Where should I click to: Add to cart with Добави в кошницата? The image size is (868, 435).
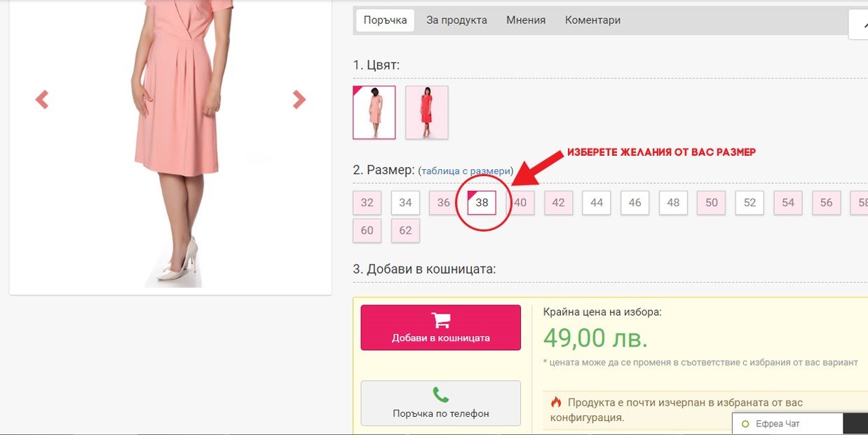[x=441, y=327]
